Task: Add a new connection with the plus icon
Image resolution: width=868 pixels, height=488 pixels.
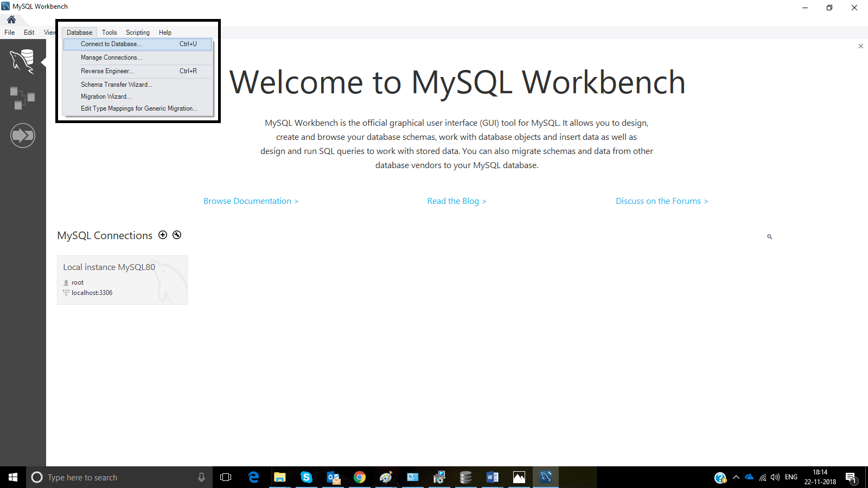Action: click(x=163, y=235)
